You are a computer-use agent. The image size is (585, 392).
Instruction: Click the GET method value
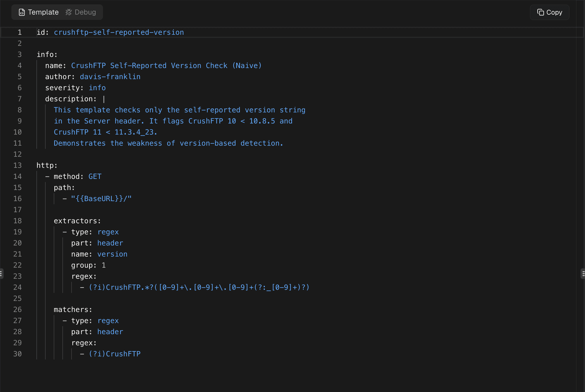pyautogui.click(x=95, y=177)
